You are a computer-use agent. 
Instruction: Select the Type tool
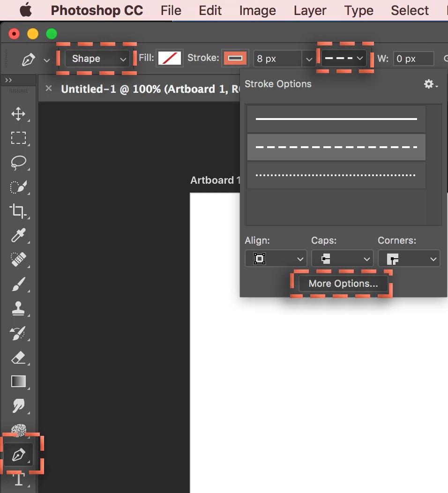tap(18, 479)
